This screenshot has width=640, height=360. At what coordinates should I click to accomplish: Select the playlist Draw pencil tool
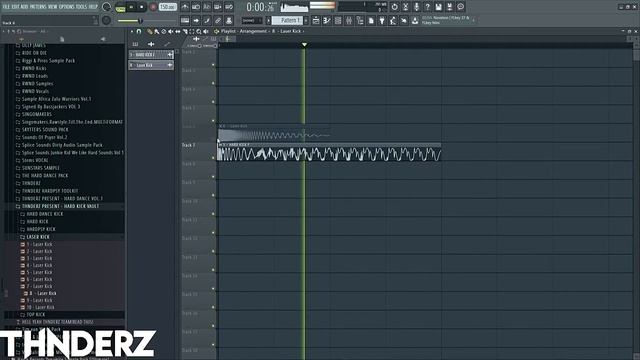point(149,31)
